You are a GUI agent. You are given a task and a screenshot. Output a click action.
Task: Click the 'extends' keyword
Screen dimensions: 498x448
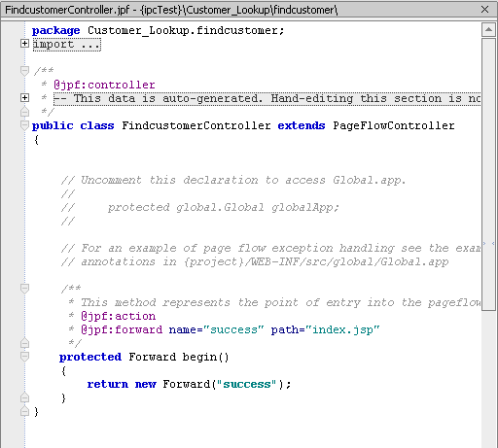coord(302,125)
